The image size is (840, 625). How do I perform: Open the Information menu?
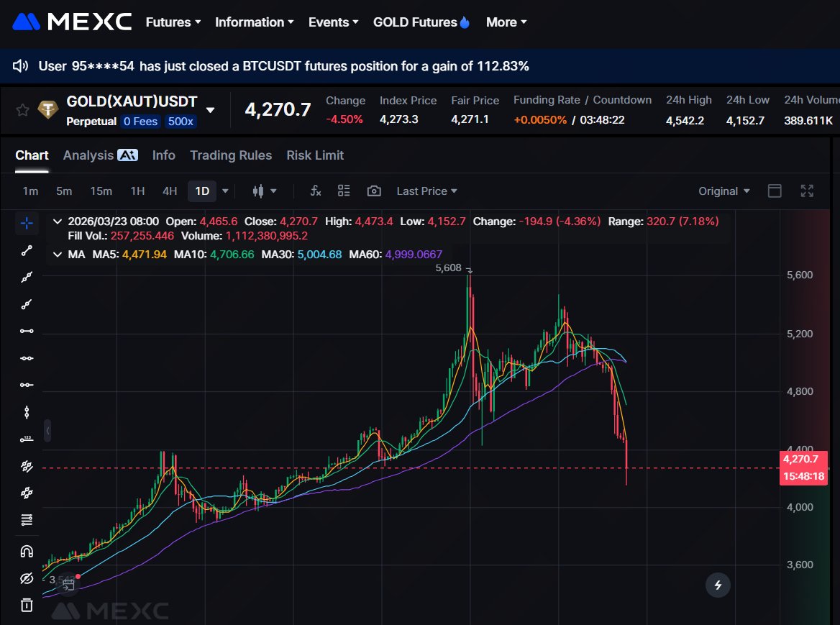click(x=254, y=22)
